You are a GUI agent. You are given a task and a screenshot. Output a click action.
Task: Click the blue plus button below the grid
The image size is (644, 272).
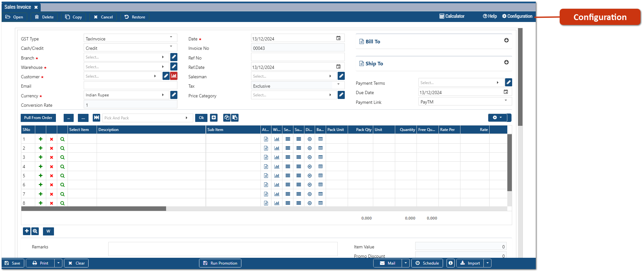(27, 231)
